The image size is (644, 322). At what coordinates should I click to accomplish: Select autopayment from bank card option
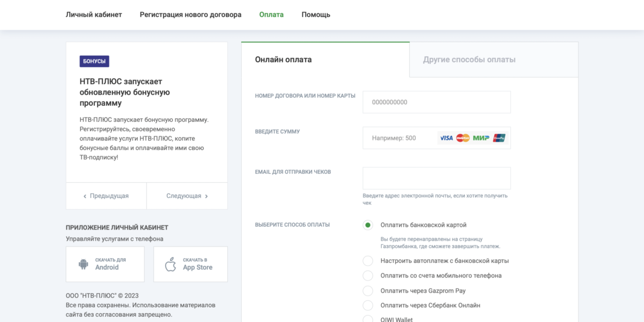(368, 261)
